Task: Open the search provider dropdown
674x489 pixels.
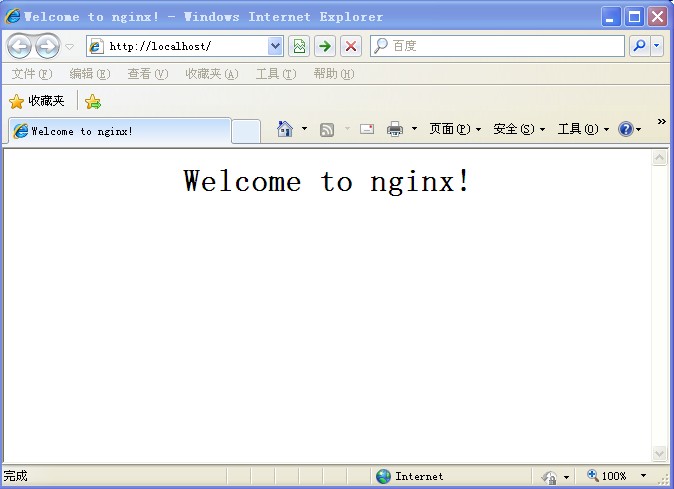Action: point(657,46)
